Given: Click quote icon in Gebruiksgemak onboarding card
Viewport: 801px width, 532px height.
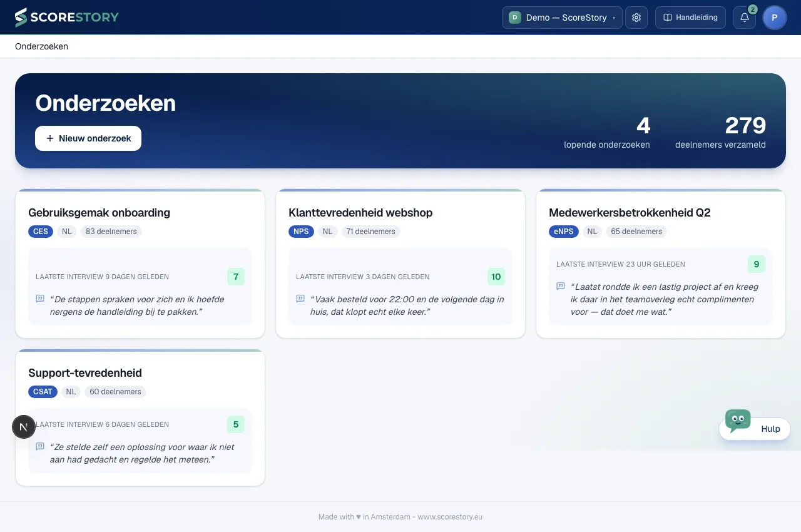Looking at the screenshot, I should [40, 299].
